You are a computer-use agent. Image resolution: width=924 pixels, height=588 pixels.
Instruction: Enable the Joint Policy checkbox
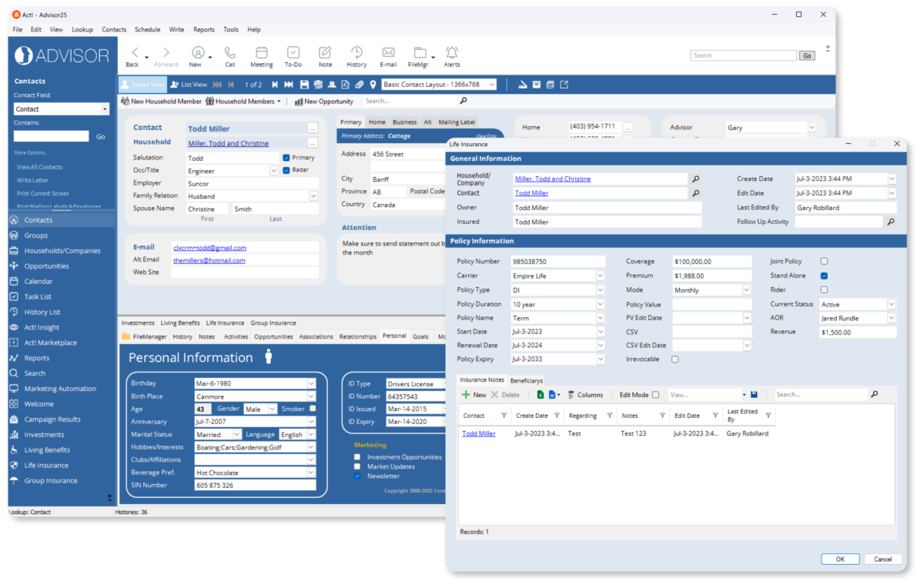824,262
